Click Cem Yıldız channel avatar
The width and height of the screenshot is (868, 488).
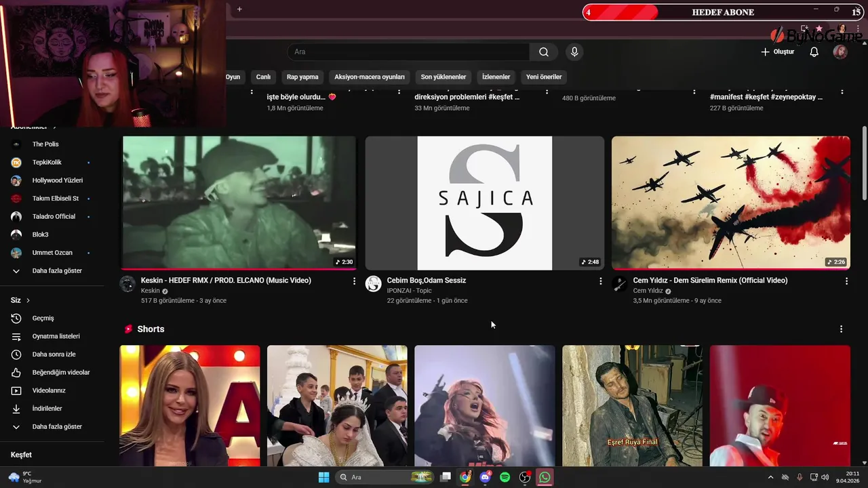pos(620,284)
